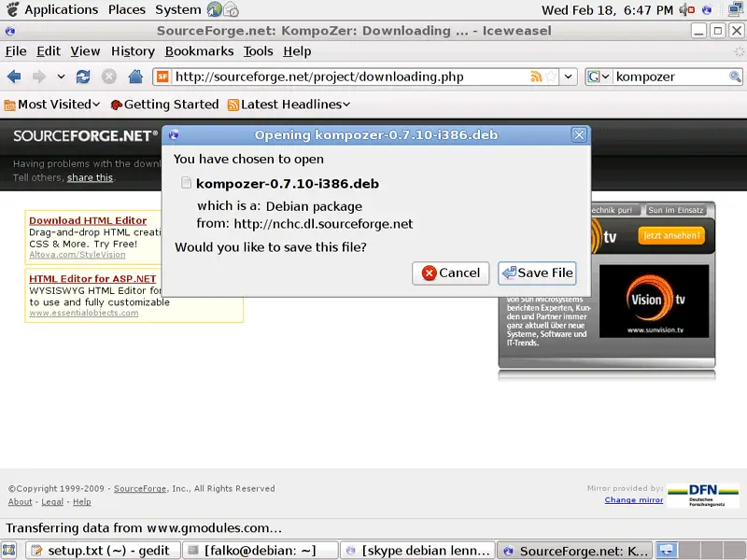This screenshot has height=560, width=747.
Task: Focus the address bar URL field
Action: (x=350, y=77)
